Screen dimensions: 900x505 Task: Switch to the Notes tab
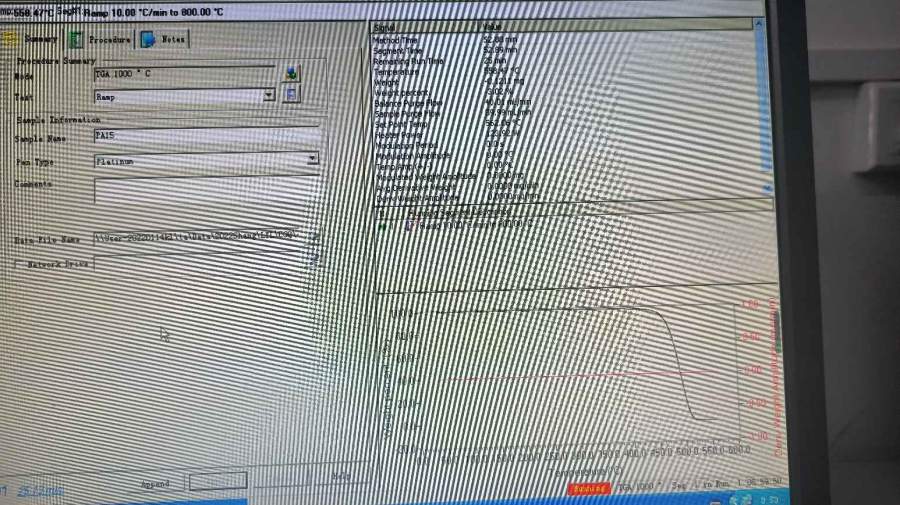click(164, 39)
